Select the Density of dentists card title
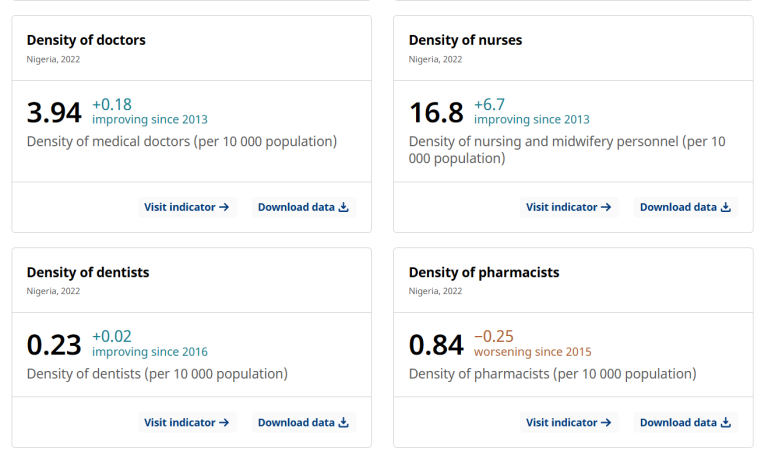 coord(88,272)
